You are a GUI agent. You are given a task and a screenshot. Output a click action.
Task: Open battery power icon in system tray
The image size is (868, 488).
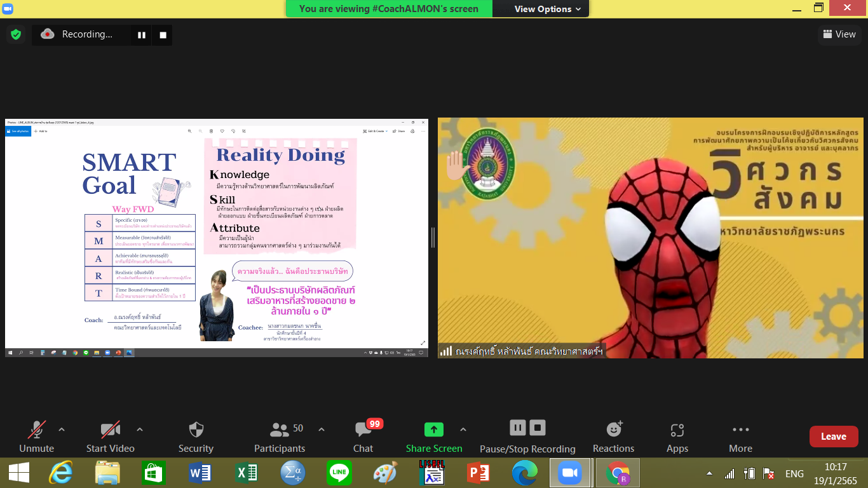tap(750, 473)
